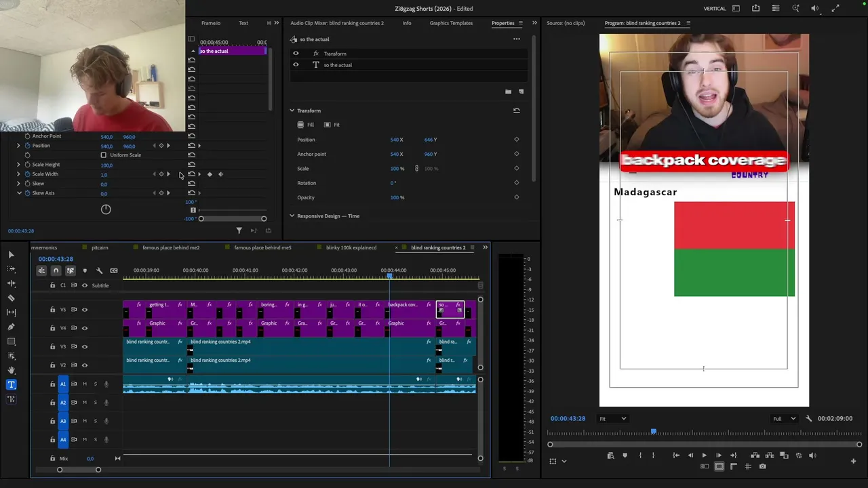Hide the V4 track with its eye
868x488 pixels.
pyautogui.click(x=85, y=328)
